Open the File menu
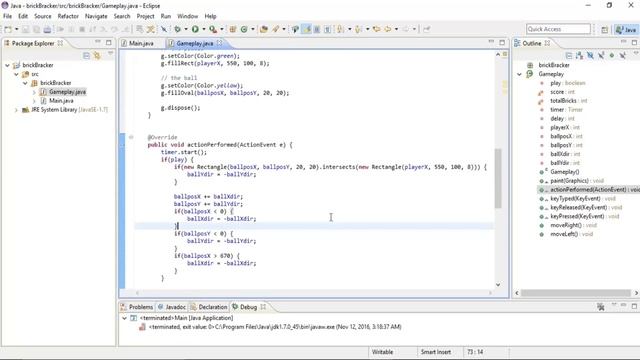The width and height of the screenshot is (640, 360). pyautogui.click(x=7, y=16)
